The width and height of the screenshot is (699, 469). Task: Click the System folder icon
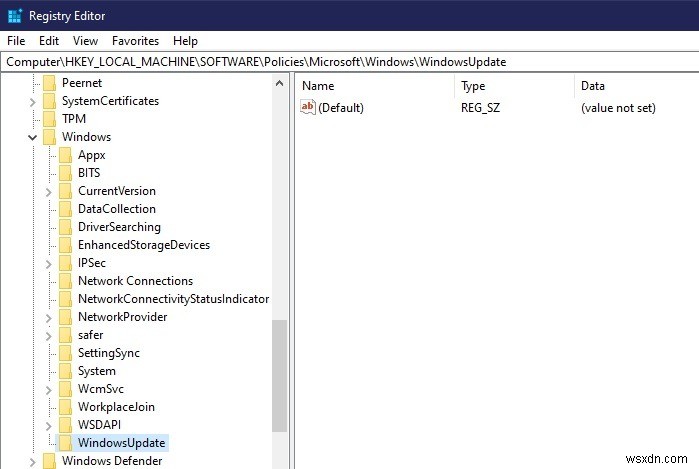(x=66, y=371)
